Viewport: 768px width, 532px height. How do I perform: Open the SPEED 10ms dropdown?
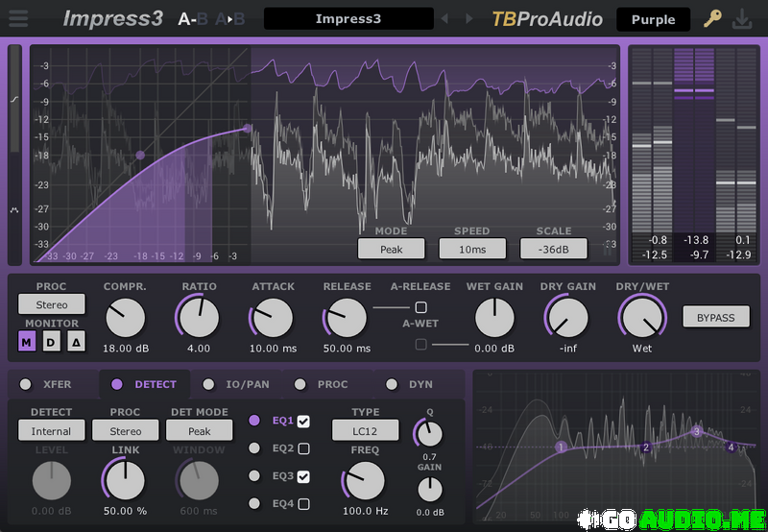click(472, 249)
